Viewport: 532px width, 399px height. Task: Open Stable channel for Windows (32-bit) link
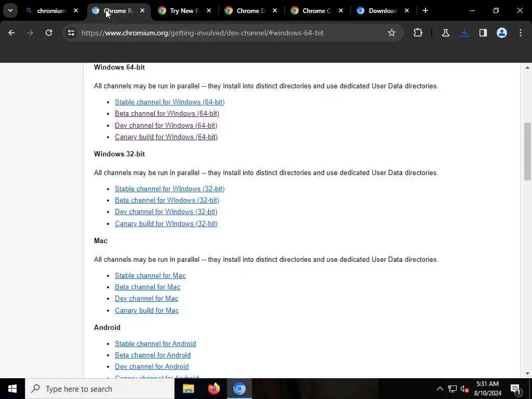pyautogui.click(x=170, y=189)
